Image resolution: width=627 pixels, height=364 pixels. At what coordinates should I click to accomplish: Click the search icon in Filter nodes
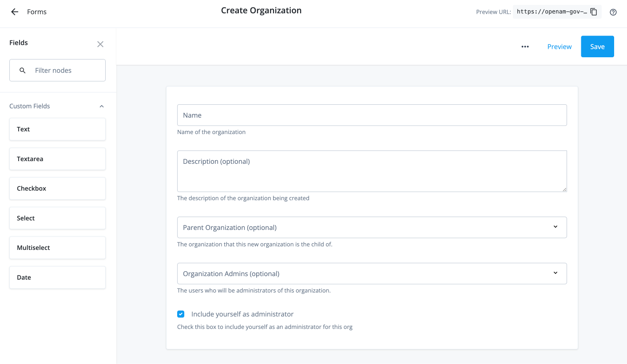click(22, 70)
